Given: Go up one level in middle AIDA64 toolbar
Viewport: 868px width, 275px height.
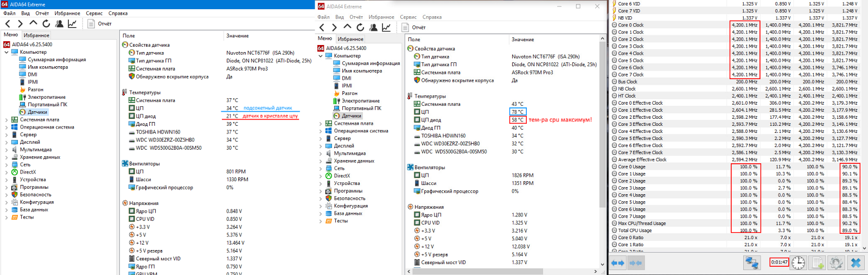Looking at the screenshot, I should 347,27.
